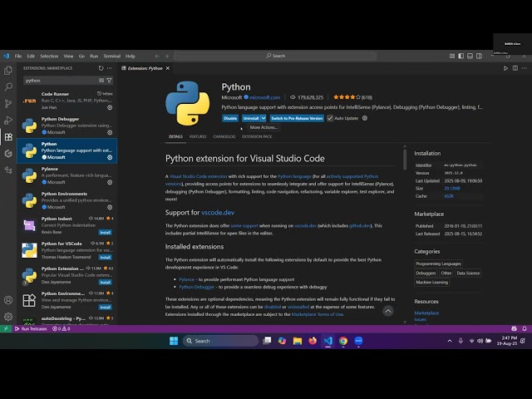
Task: Toggle the primary side bar layout icon
Action: tap(461, 56)
